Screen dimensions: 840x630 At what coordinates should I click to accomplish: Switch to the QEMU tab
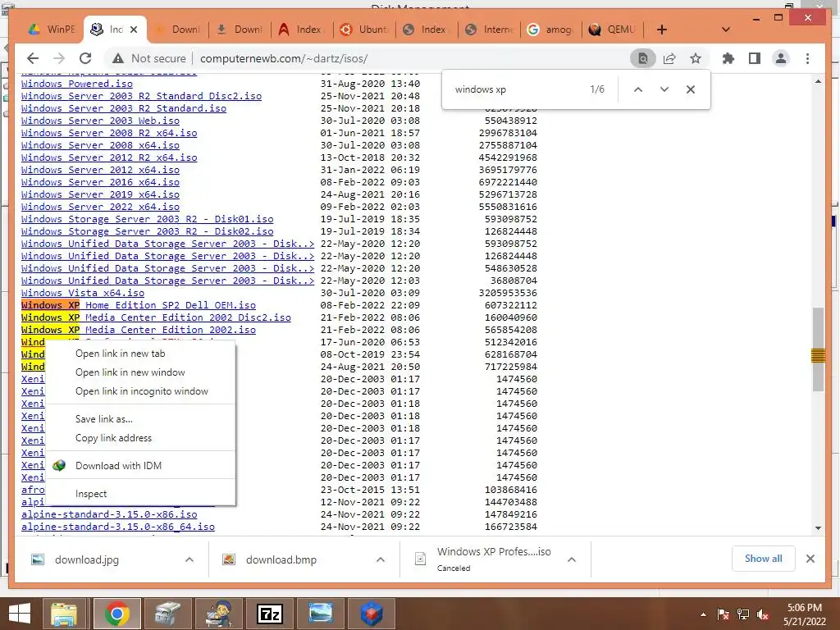coord(612,30)
